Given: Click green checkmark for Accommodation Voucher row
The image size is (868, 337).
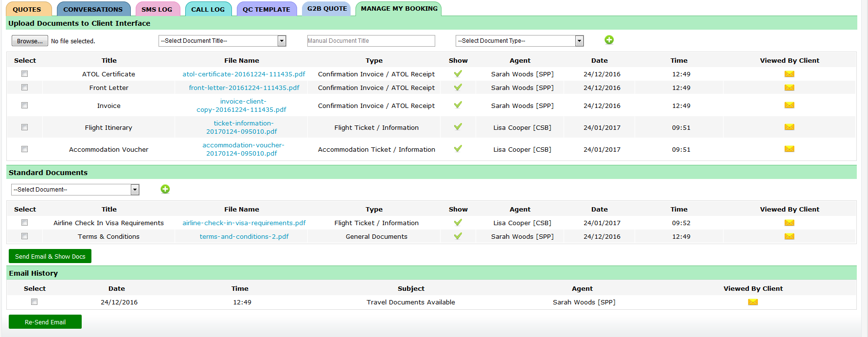Looking at the screenshot, I should [458, 149].
